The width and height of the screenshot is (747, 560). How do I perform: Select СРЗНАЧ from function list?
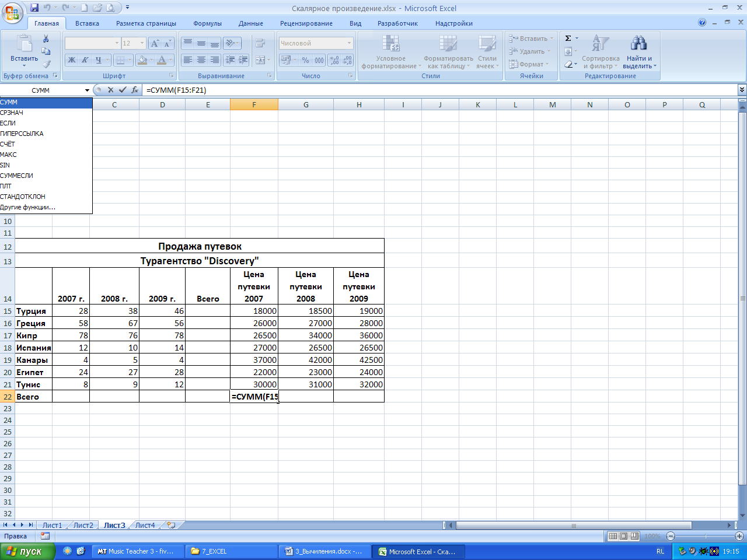coord(46,113)
